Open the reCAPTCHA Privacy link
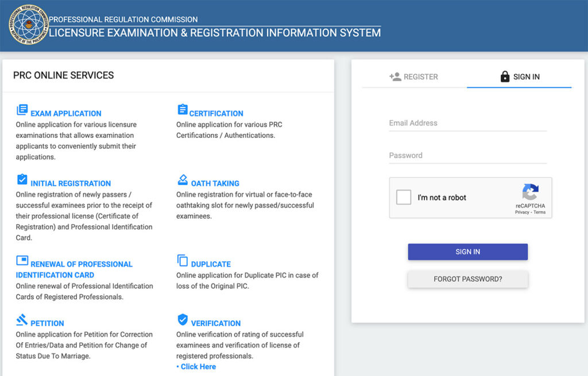The image size is (588, 376). pos(521,212)
